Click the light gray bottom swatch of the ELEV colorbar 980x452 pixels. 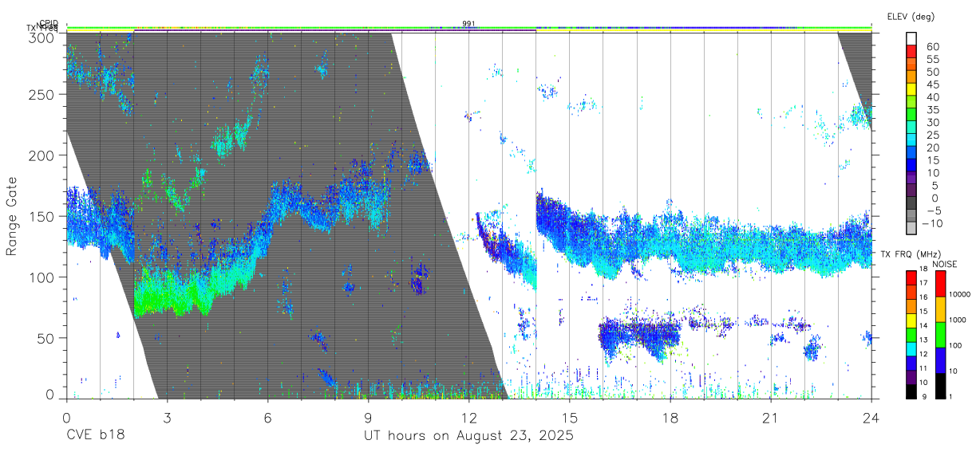[912, 228]
